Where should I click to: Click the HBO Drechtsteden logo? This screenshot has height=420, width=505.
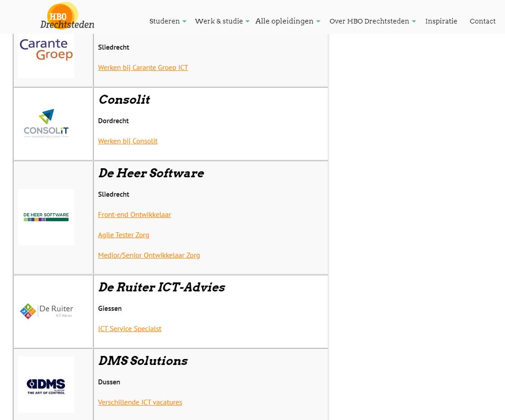pyautogui.click(x=67, y=16)
